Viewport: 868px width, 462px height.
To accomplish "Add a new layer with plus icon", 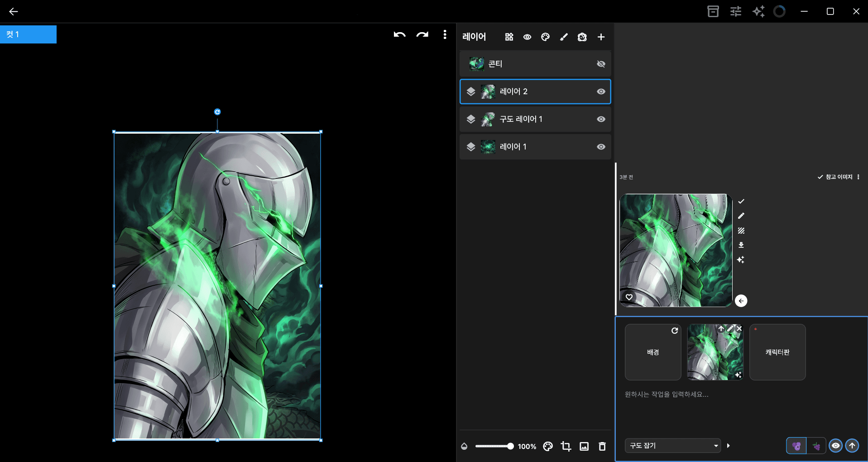I will [601, 37].
